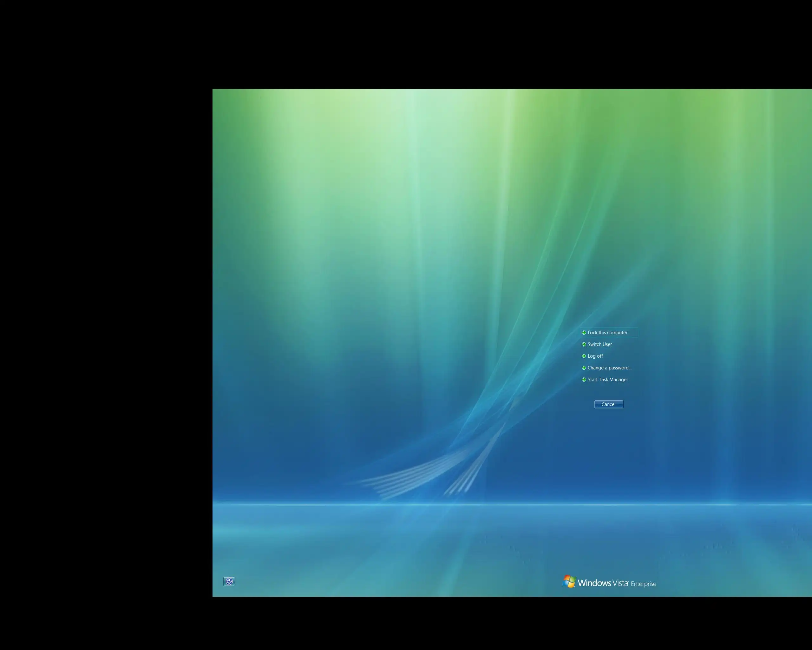This screenshot has width=812, height=650.
Task: Click the Enterprise edition label
Action: pos(643,584)
